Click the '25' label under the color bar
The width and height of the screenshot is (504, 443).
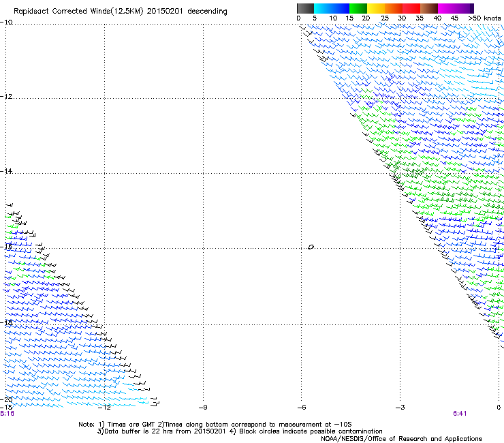tap(384, 18)
